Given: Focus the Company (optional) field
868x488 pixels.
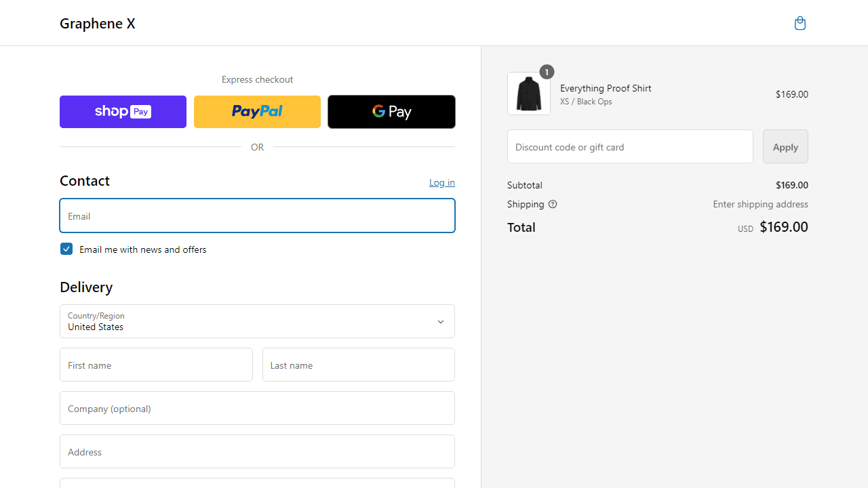Looking at the screenshot, I should [x=257, y=408].
